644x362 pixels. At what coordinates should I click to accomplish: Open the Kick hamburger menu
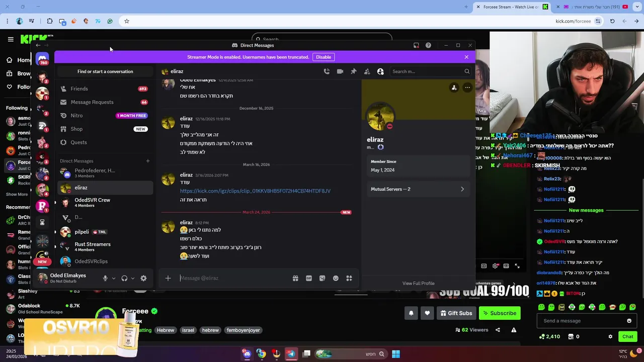(x=11, y=39)
